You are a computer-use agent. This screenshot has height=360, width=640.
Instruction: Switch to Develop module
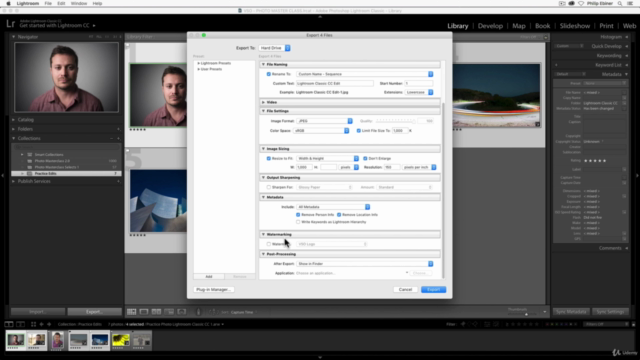click(x=490, y=26)
